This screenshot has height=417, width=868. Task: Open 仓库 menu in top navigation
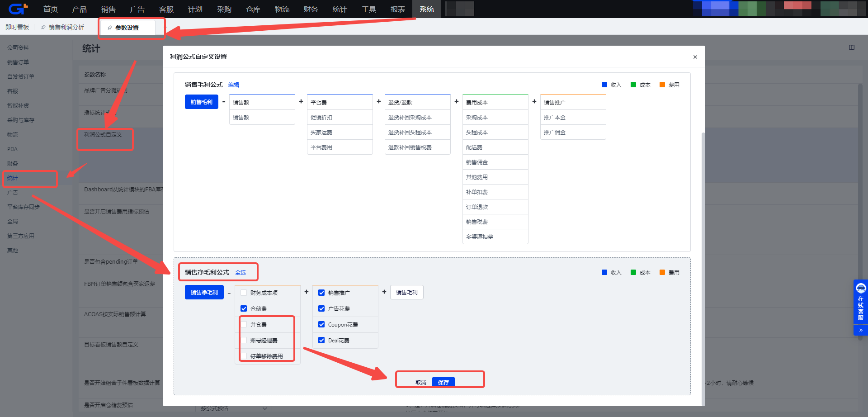tap(253, 9)
